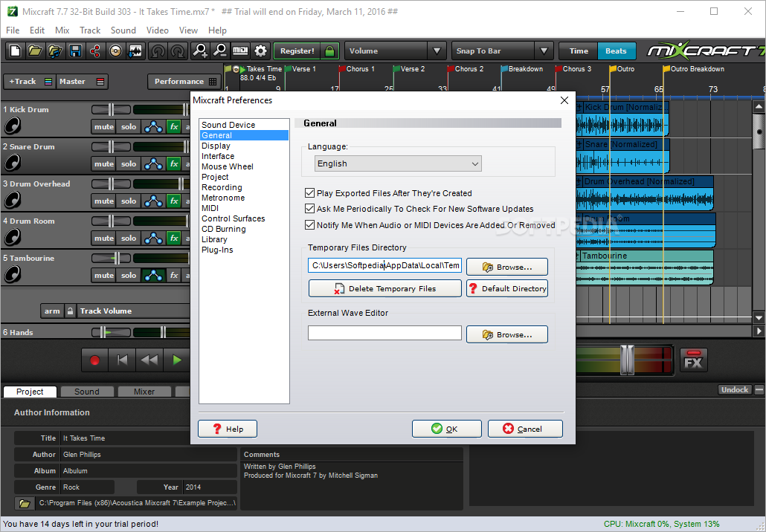
Task: Switch to the Sound tab at bottom
Action: (86, 392)
